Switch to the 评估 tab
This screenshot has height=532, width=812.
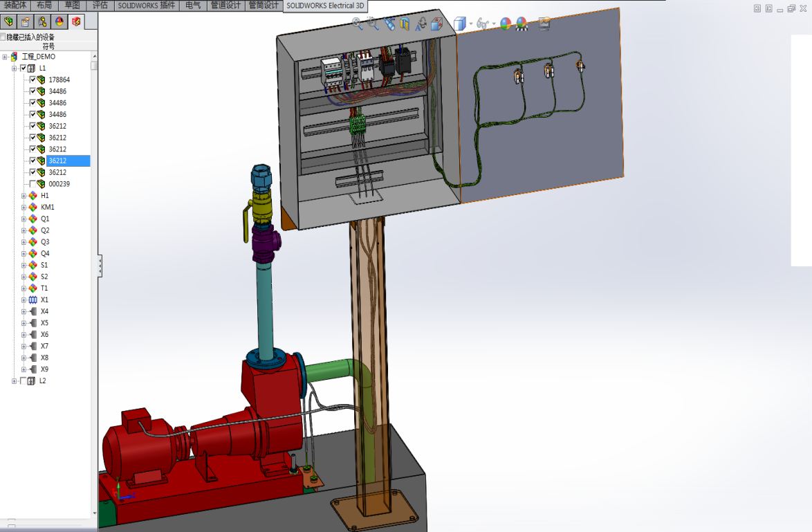pyautogui.click(x=100, y=5)
